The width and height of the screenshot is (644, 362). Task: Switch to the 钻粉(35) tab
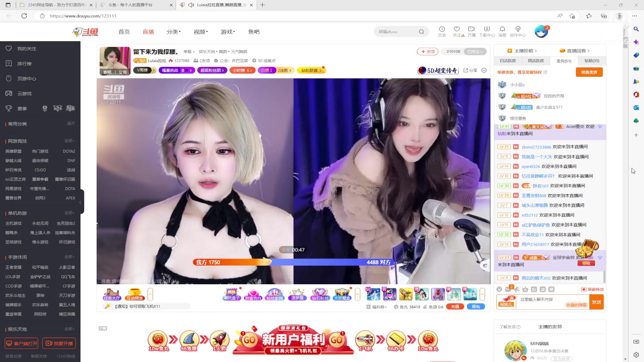tap(592, 61)
